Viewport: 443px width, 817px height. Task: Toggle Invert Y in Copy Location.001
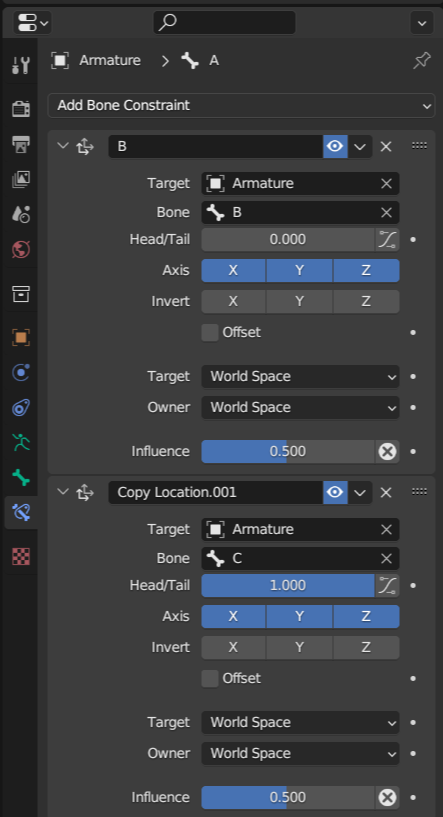coord(299,647)
